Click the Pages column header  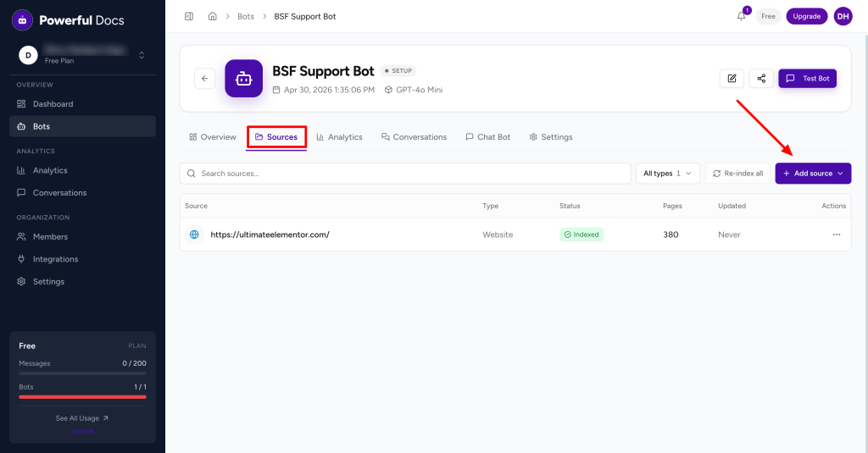tap(672, 206)
